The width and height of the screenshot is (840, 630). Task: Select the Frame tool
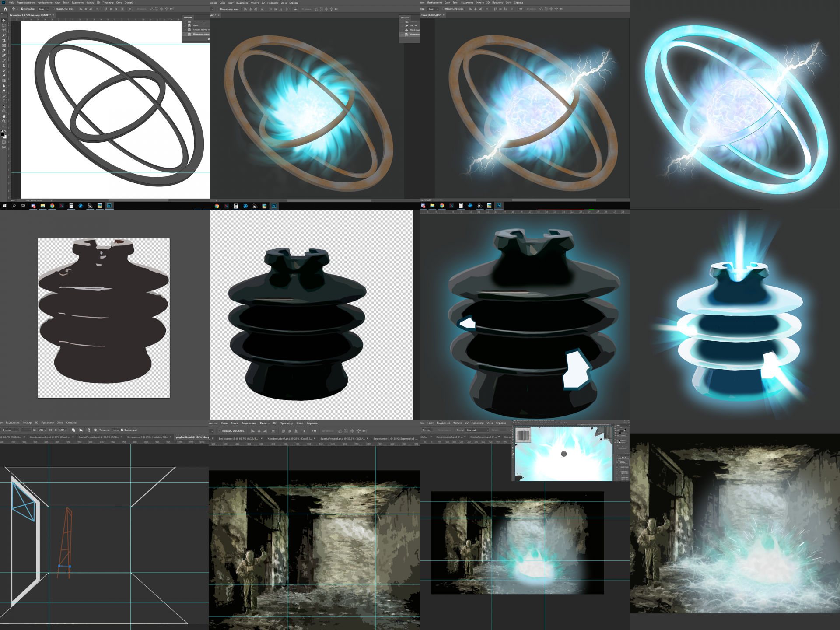[x=3, y=45]
